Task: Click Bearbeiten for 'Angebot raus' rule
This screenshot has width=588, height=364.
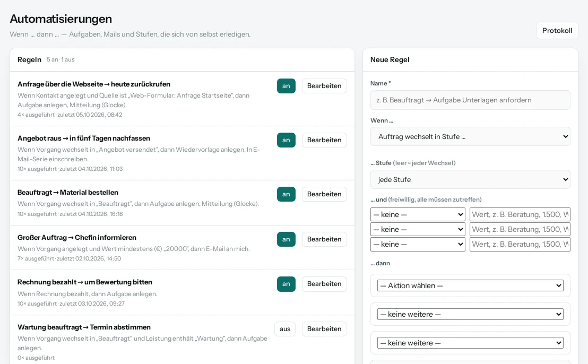Action: click(324, 140)
